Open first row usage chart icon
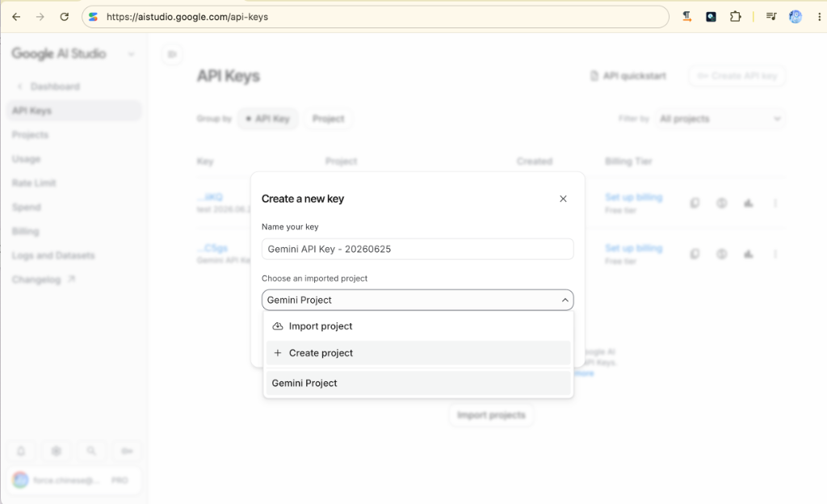This screenshot has height=504, width=827. pos(749,203)
